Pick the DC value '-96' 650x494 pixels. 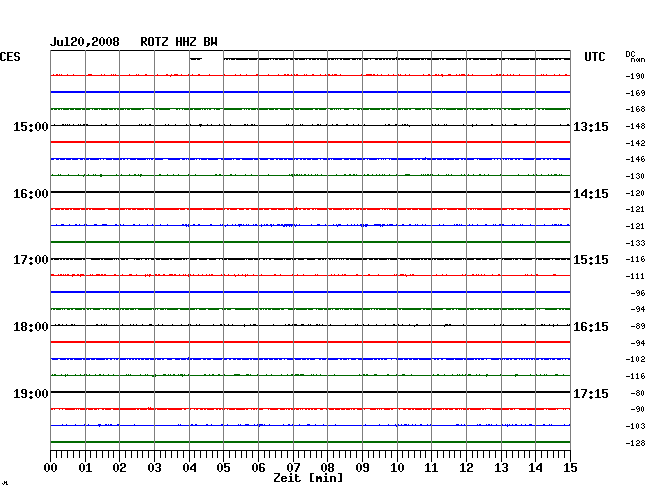[638, 293]
